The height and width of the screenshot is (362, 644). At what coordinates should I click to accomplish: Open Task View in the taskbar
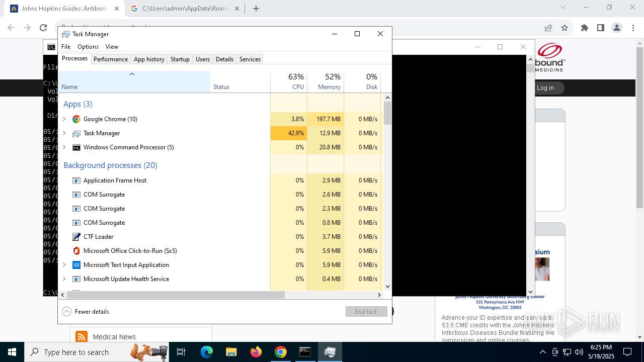click(x=181, y=352)
